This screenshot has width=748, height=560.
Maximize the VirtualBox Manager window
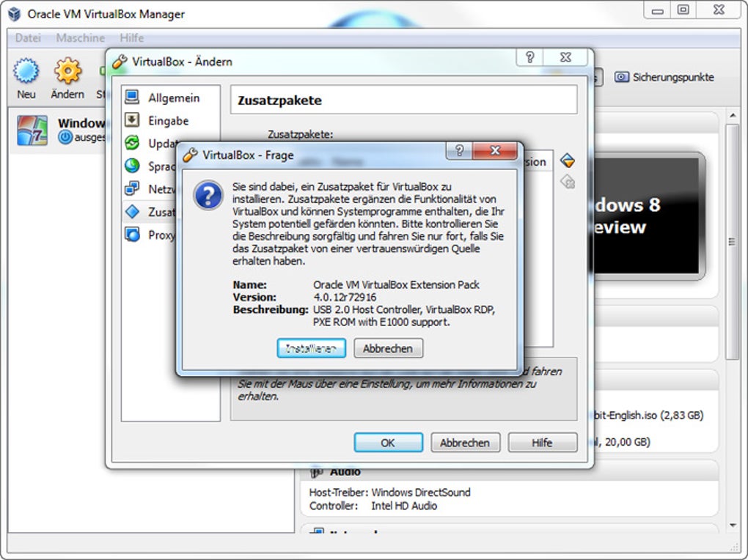tap(683, 10)
